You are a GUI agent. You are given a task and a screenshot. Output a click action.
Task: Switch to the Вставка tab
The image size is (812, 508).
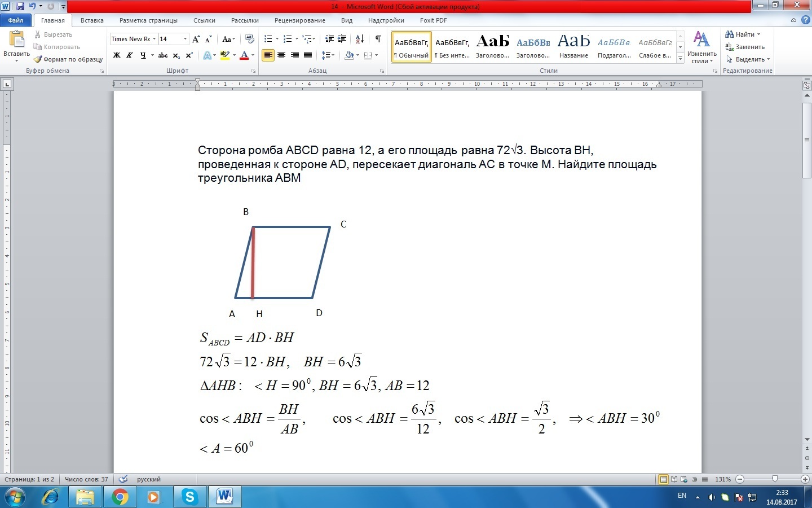(x=92, y=20)
